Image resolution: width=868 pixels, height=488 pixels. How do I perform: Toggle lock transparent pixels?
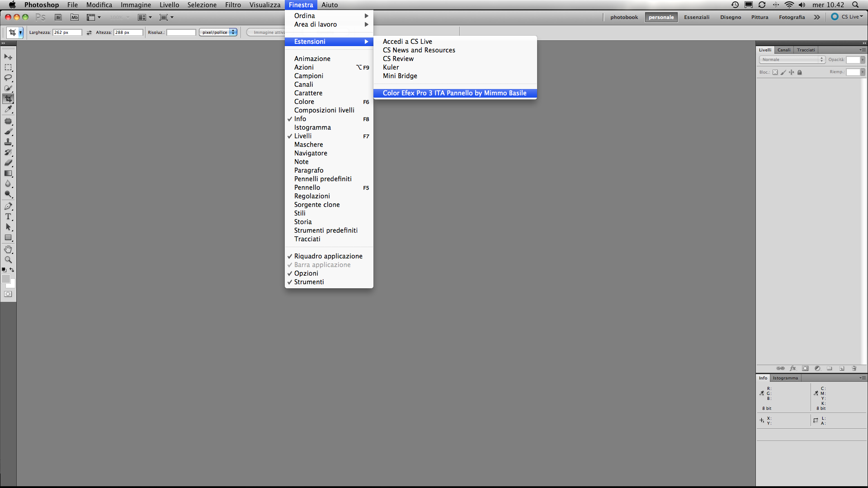[x=775, y=72]
